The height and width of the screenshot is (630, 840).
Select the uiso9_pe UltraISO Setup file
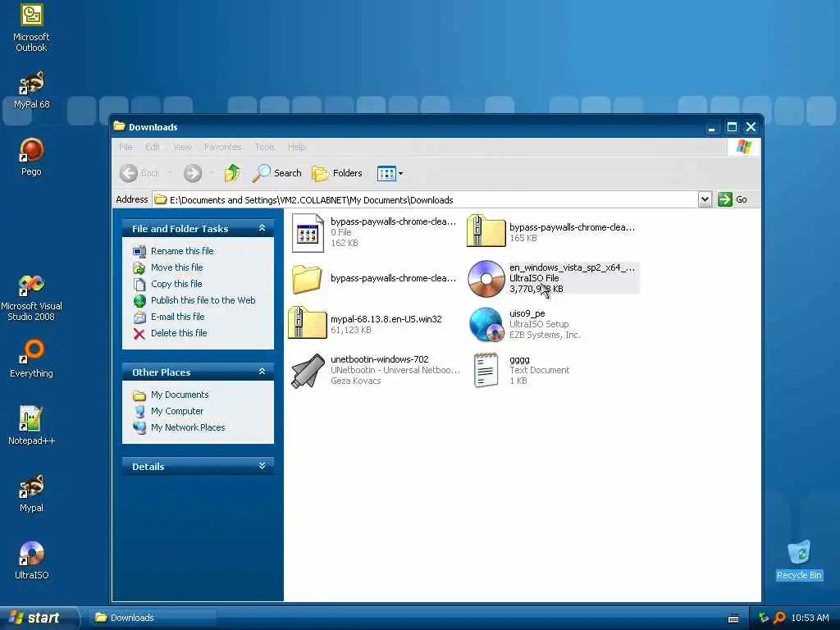click(525, 324)
